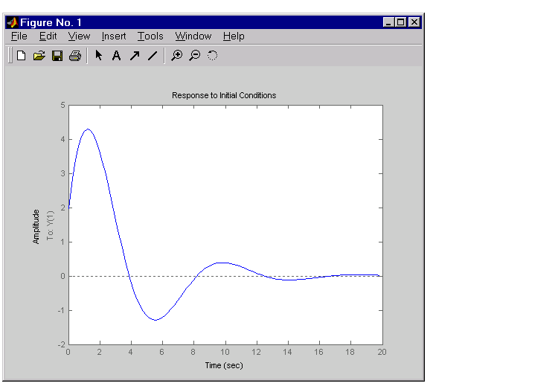The height and width of the screenshot is (392, 558).
Task: Click the New Figure toolbar icon
Action: [x=22, y=56]
